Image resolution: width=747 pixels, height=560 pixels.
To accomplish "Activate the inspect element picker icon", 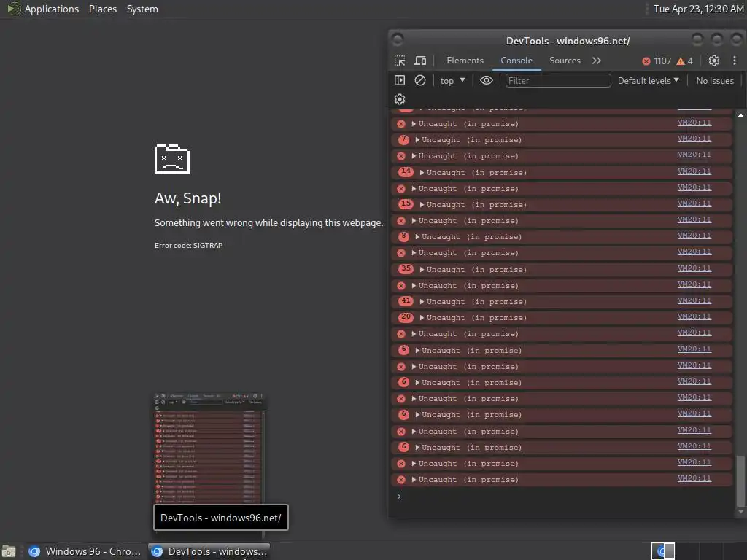I will point(400,61).
